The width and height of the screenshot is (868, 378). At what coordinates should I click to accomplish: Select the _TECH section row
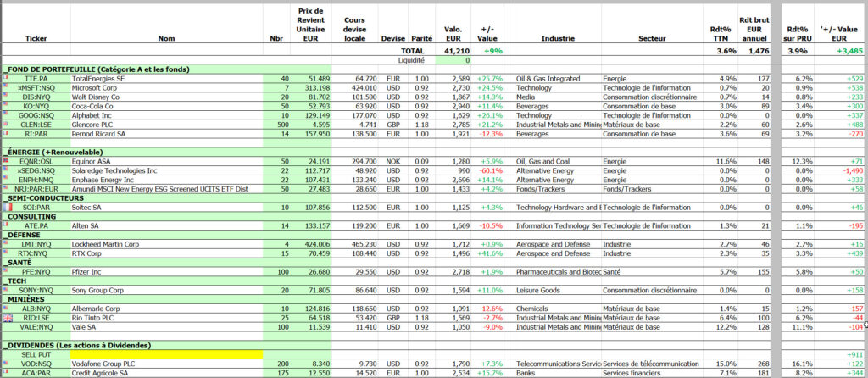167,281
